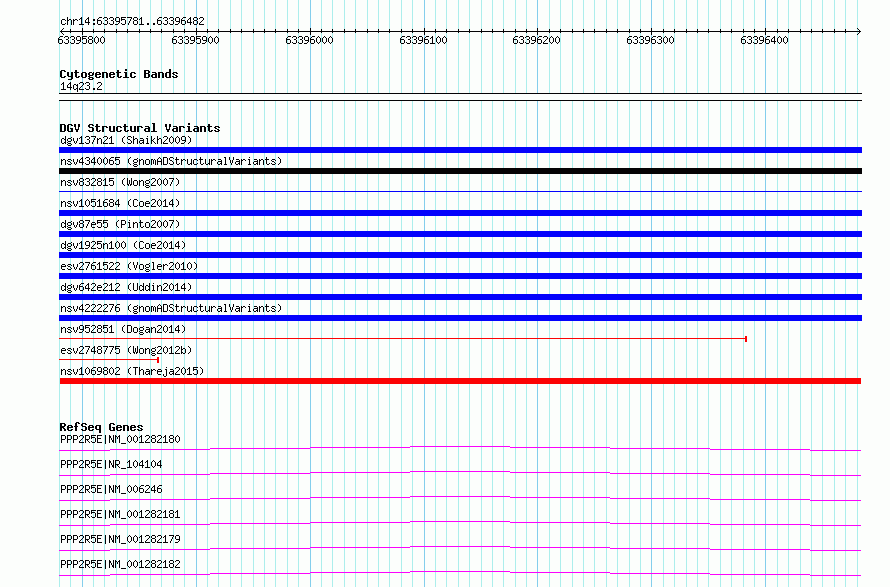Click the chr14:63395781..63396482 coordinate label
Viewport: 890px width, 587px height.
tap(132, 22)
